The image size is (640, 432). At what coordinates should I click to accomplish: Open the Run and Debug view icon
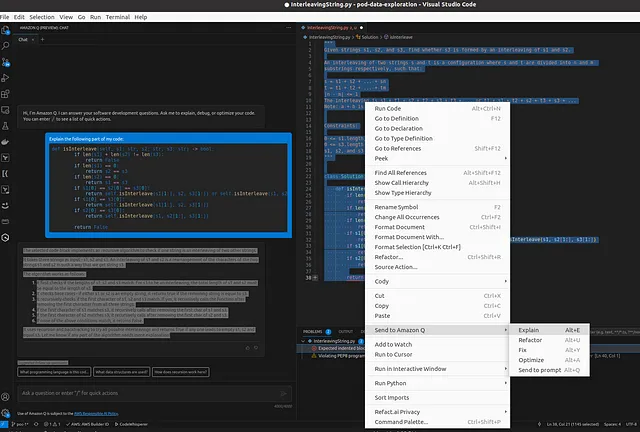[x=5, y=78]
